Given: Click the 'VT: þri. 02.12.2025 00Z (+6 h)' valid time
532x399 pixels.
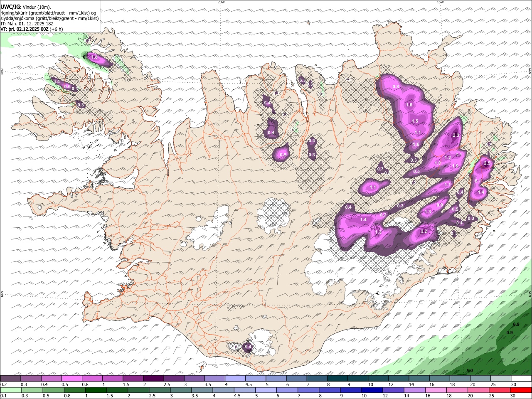Looking at the screenshot, I should click(32, 29).
